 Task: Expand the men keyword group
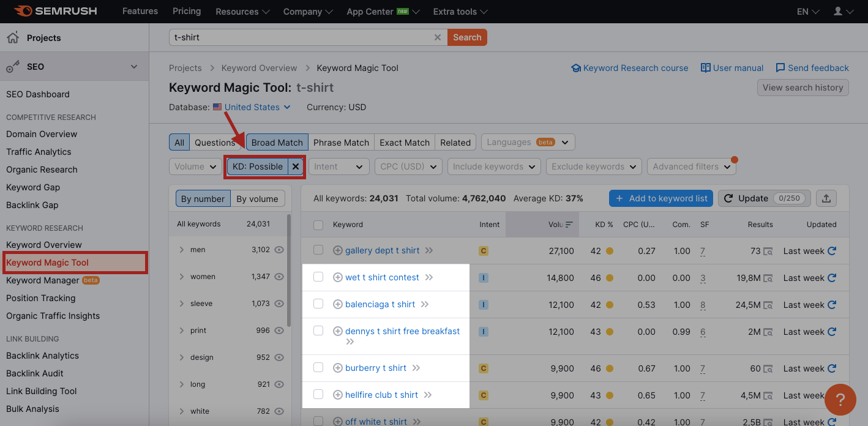click(x=182, y=250)
